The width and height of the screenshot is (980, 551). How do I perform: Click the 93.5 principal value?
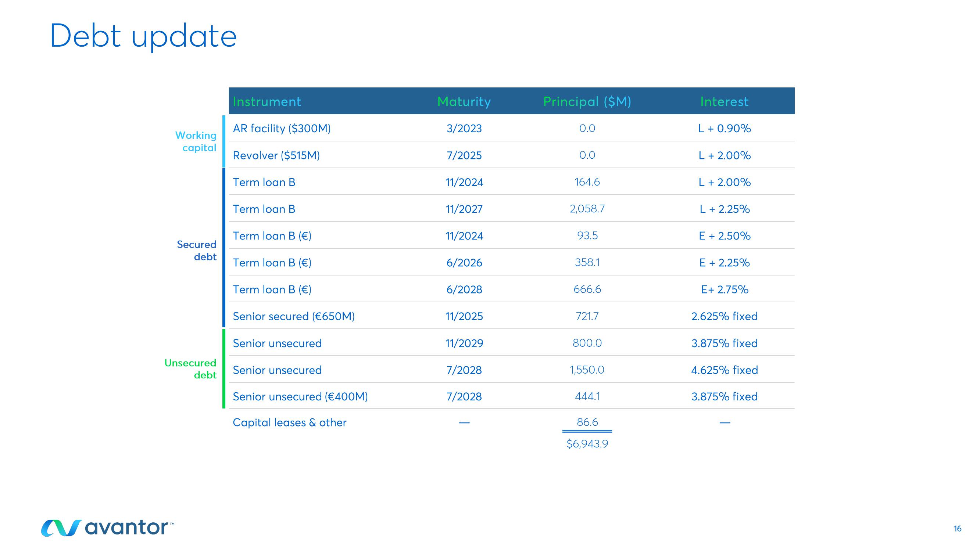[x=587, y=236]
